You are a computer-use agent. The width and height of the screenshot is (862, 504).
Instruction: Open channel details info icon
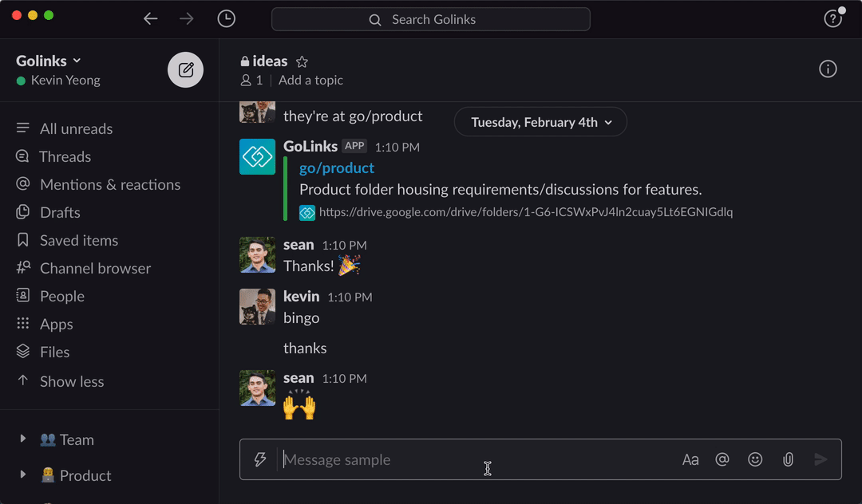828,69
